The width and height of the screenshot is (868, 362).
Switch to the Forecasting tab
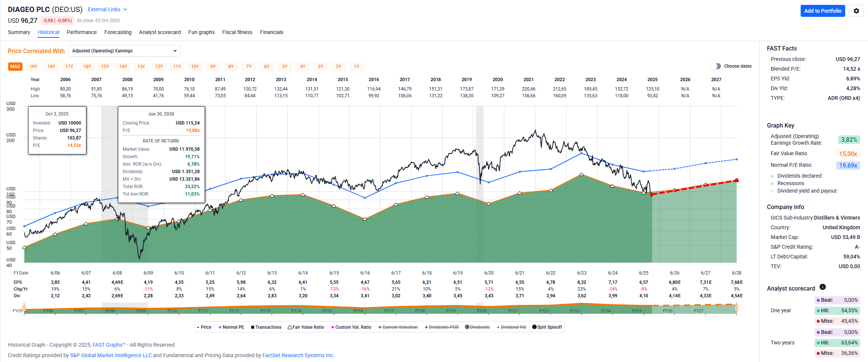coord(118,32)
